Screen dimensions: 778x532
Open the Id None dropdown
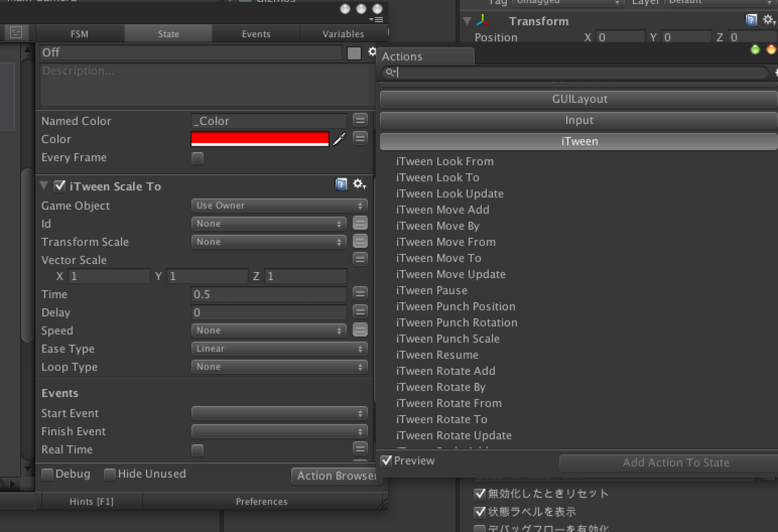(x=269, y=224)
